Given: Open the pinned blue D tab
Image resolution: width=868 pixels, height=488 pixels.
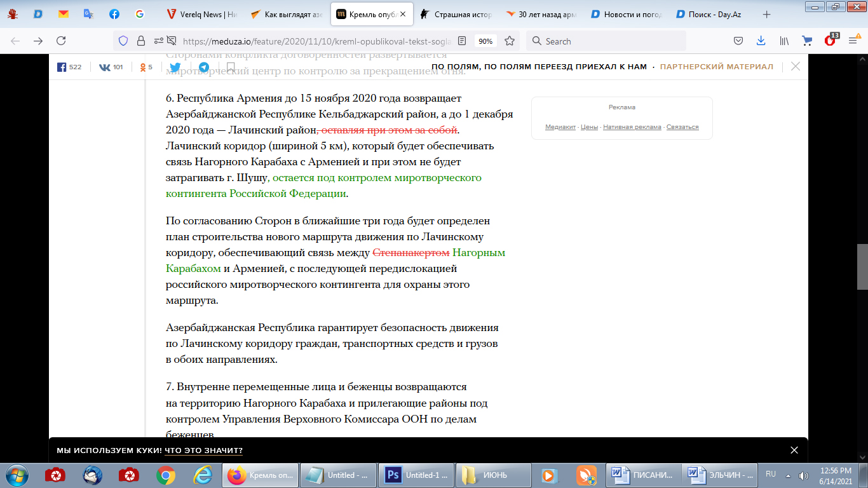Looking at the screenshot, I should (38, 14).
